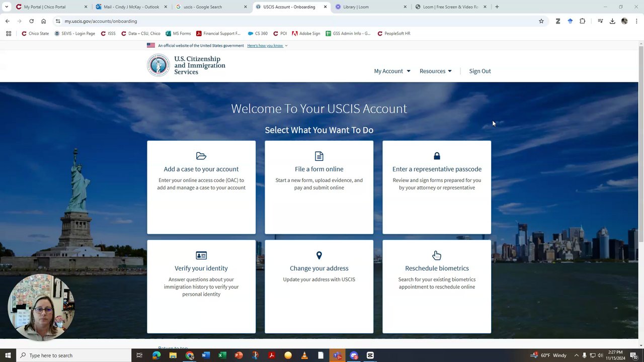
Task: Go to the browser home page
Action: (x=43, y=21)
